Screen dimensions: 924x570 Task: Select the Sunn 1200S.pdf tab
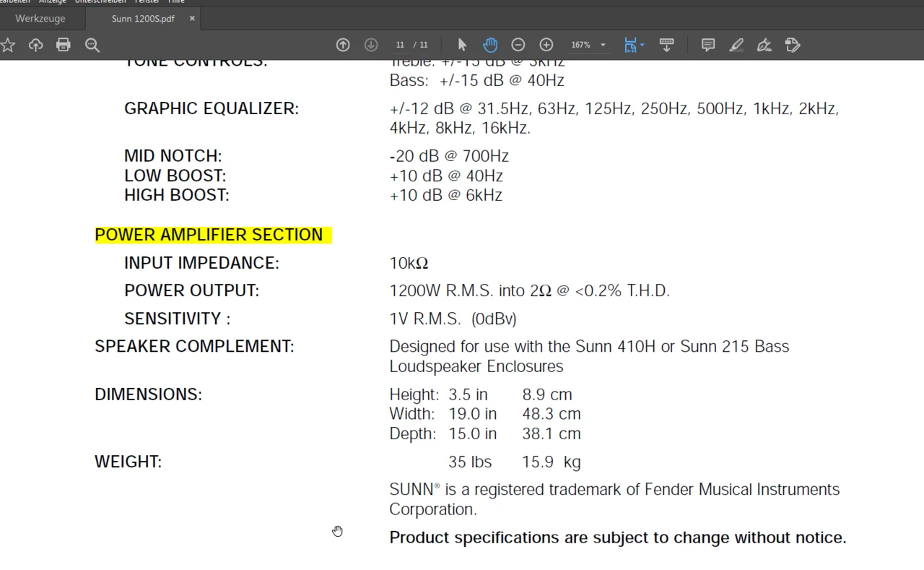143,18
